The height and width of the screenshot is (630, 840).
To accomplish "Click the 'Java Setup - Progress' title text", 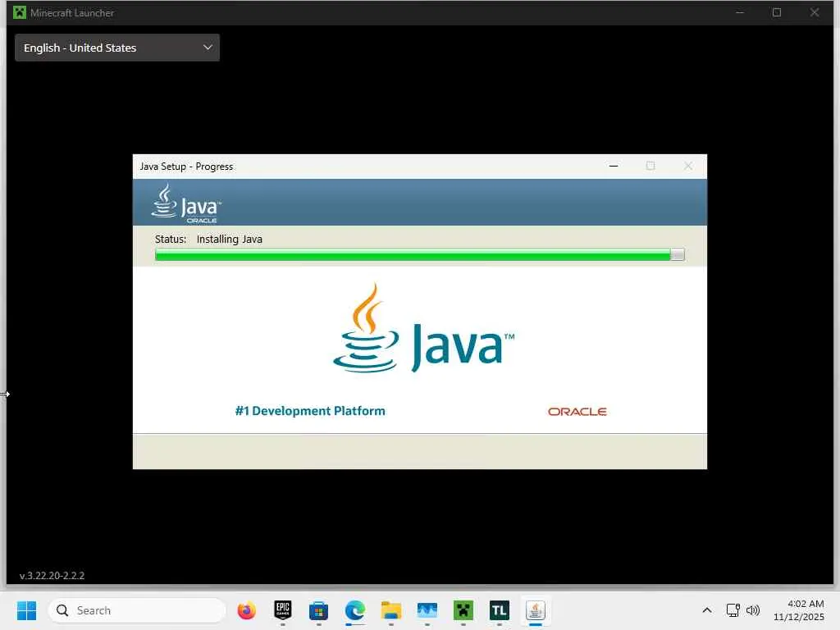I will click(x=186, y=167).
